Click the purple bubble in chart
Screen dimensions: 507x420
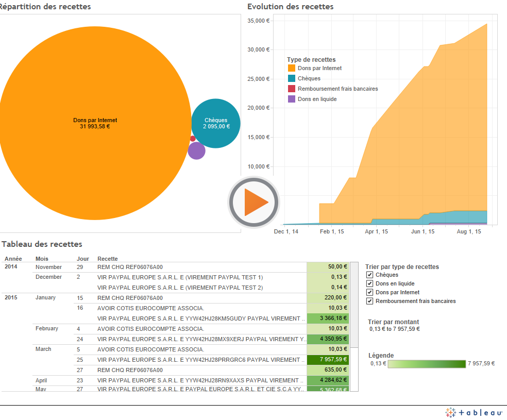click(x=196, y=151)
